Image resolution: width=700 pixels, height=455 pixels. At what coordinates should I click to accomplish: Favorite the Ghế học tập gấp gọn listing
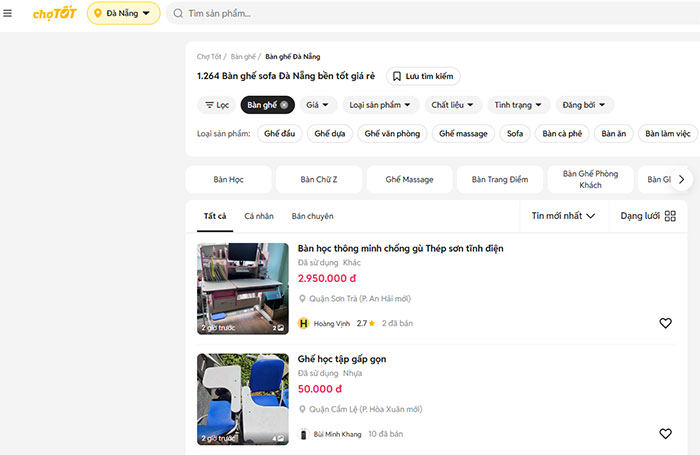click(665, 434)
